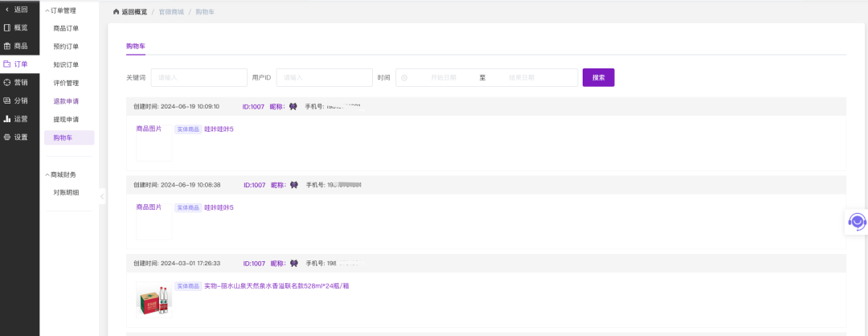Screen dimensions: 868x336
Task: Click the 官微商城 breadcrumb link
Action: point(171,11)
